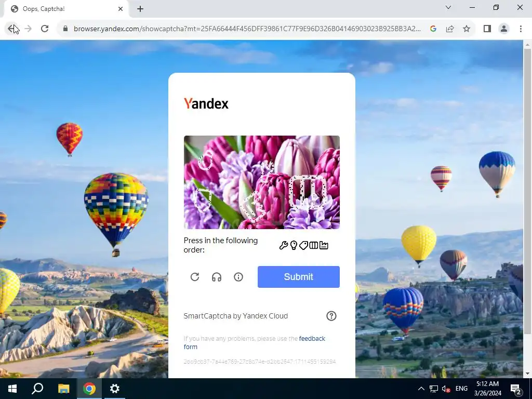
Task: View site information via the lock icon
Action: click(x=65, y=29)
